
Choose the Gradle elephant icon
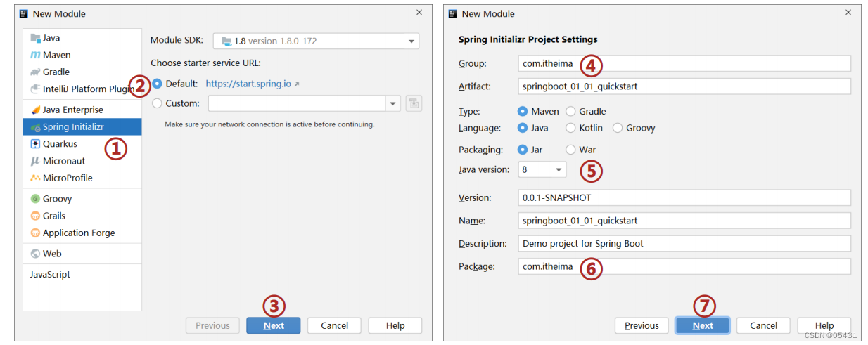click(35, 72)
